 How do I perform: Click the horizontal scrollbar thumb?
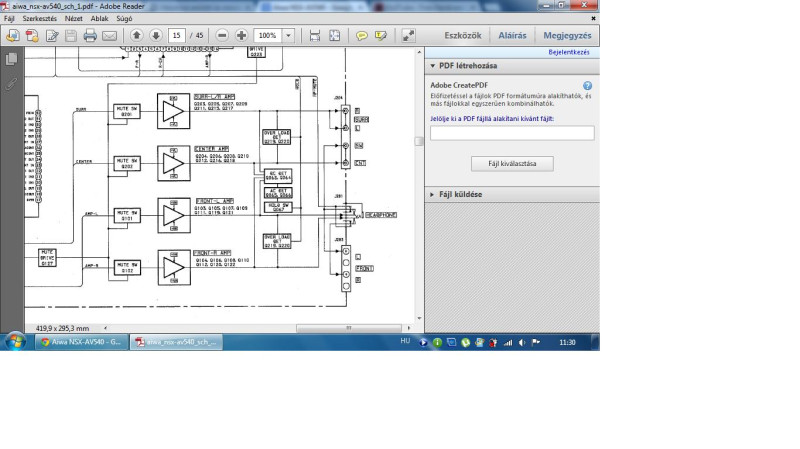tap(349, 328)
